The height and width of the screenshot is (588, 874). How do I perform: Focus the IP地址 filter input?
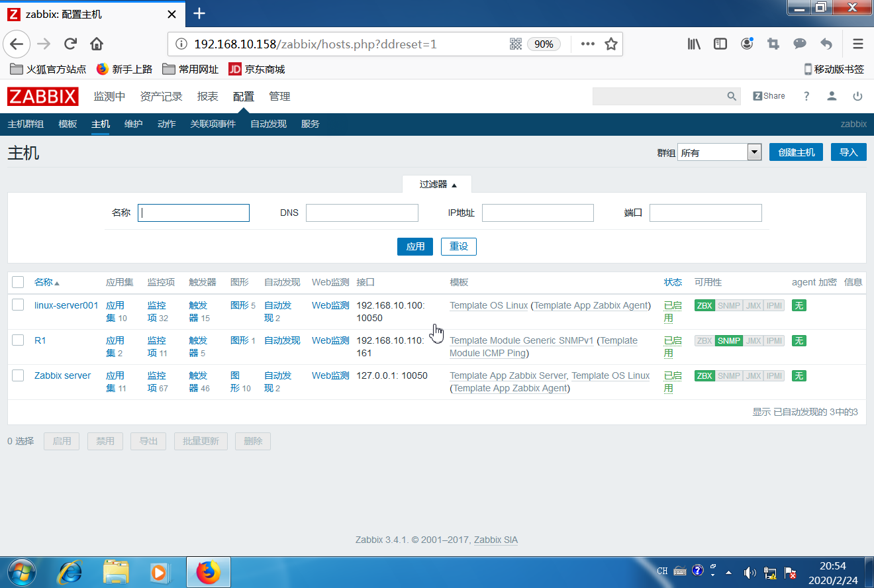coord(538,213)
